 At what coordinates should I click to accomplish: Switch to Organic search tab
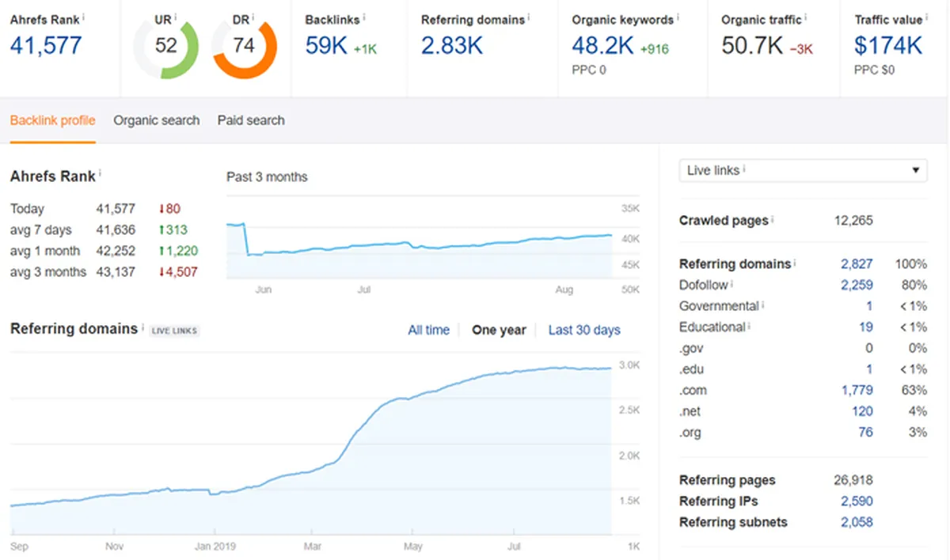pos(157,120)
